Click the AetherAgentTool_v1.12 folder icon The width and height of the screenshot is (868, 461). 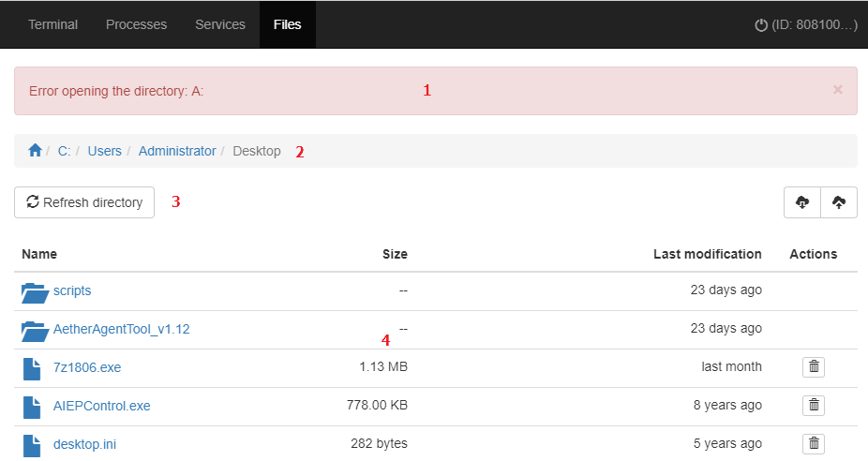(35, 331)
